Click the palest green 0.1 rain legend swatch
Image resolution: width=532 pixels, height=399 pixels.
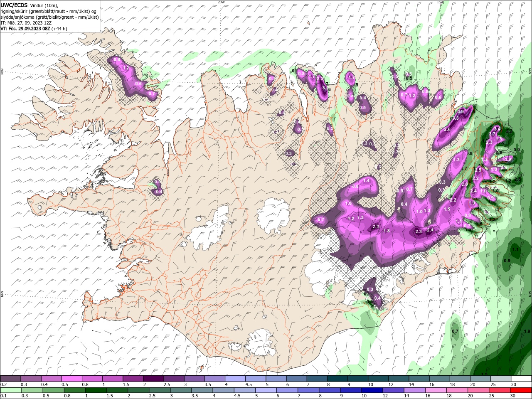pos(11,390)
